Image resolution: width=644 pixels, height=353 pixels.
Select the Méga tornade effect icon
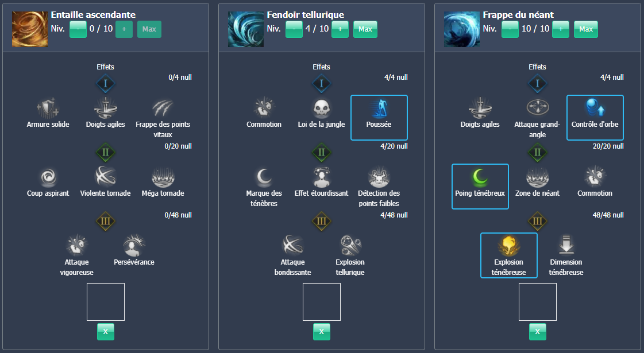163,177
